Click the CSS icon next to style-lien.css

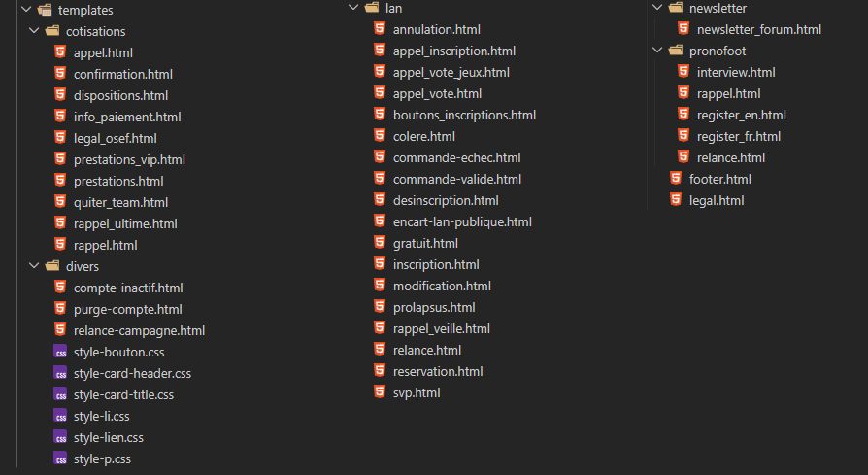click(60, 437)
